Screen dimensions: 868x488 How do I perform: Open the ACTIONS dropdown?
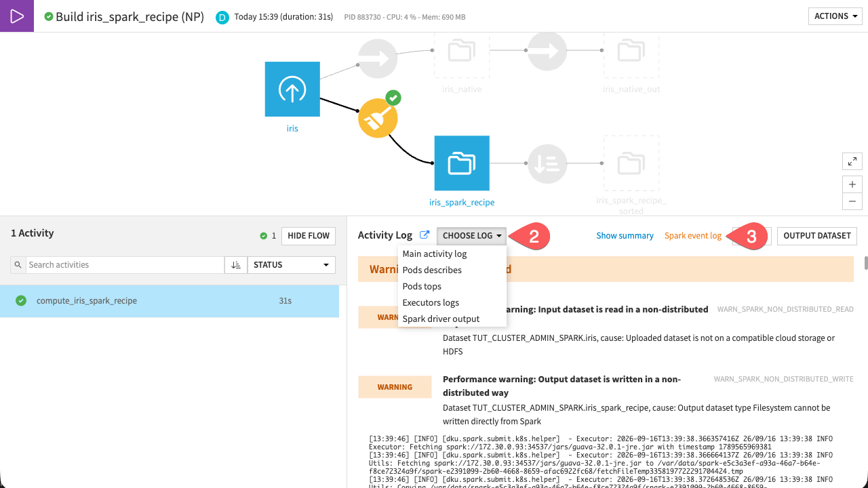click(835, 16)
